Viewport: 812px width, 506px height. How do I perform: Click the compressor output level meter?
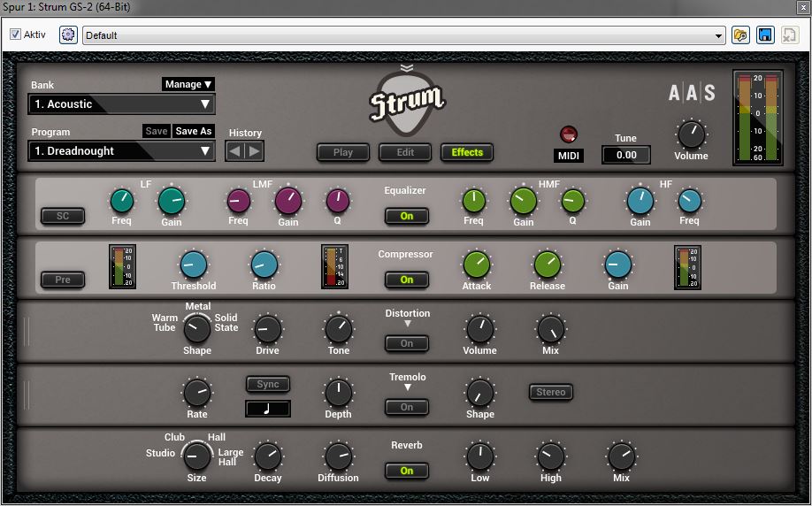(687, 267)
